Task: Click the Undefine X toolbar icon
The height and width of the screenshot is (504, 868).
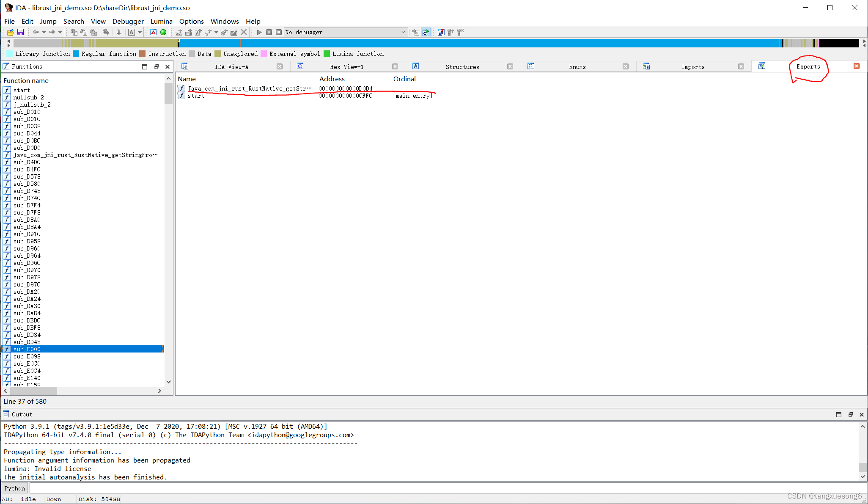Action: pyautogui.click(x=244, y=32)
